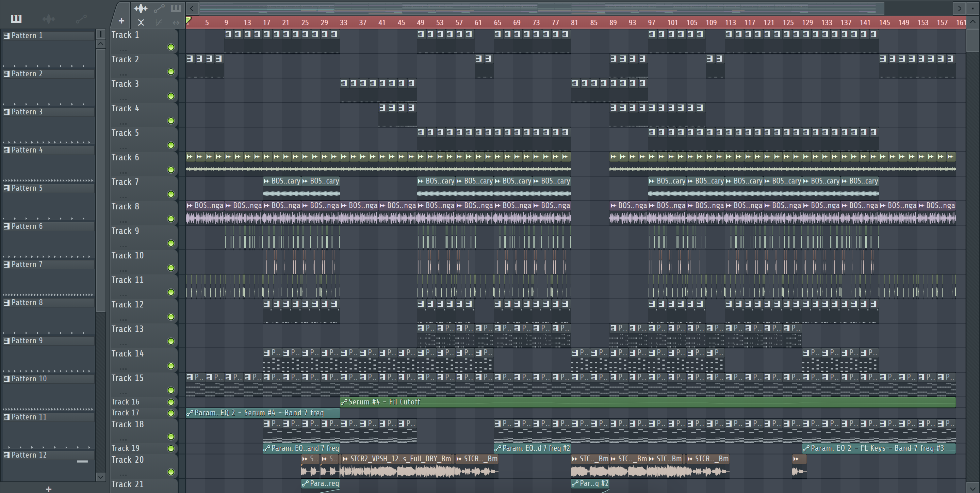Click the piano icon beside Pattern 9
The height and width of the screenshot is (493, 980).
(x=6, y=341)
